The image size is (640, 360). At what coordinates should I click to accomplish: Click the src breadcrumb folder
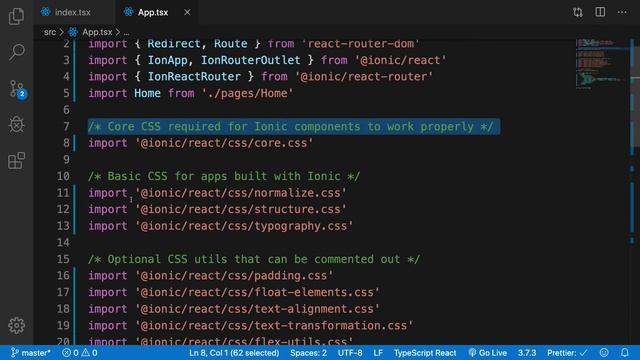(50, 32)
